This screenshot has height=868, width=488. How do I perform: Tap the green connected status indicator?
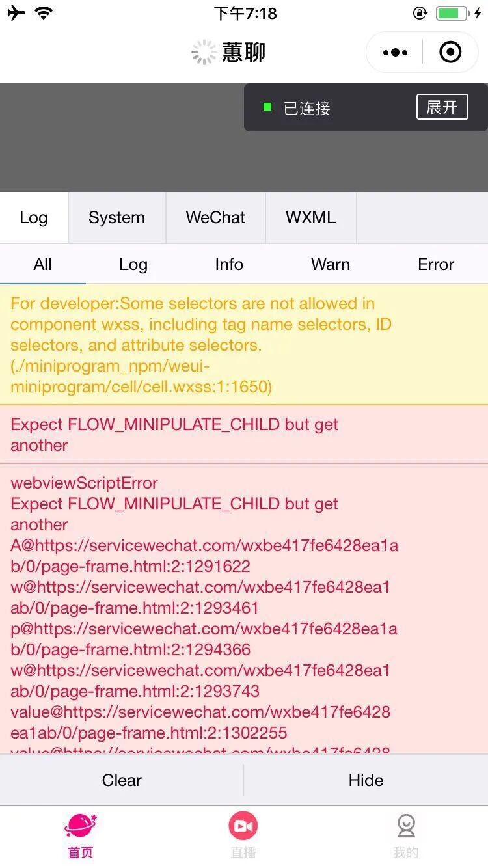(x=267, y=107)
